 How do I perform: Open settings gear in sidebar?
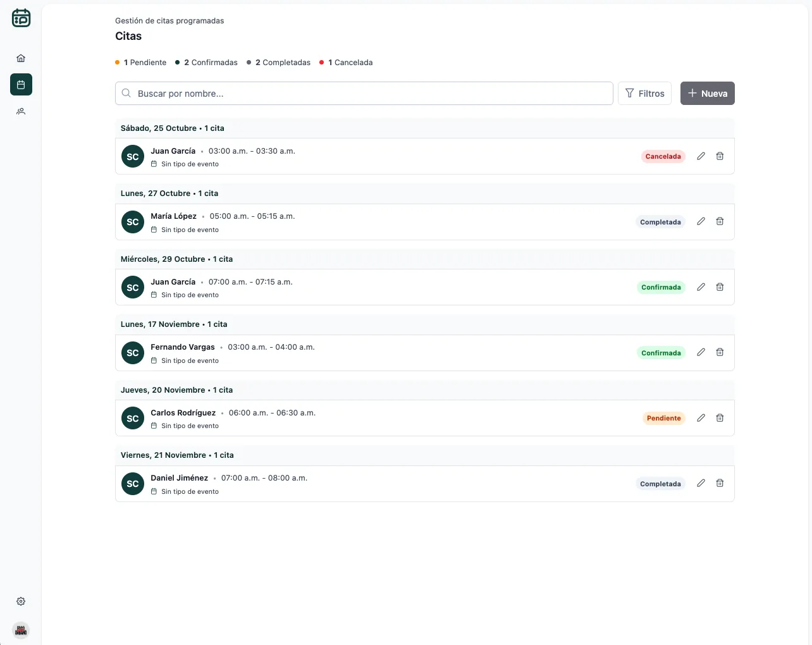tap(21, 601)
